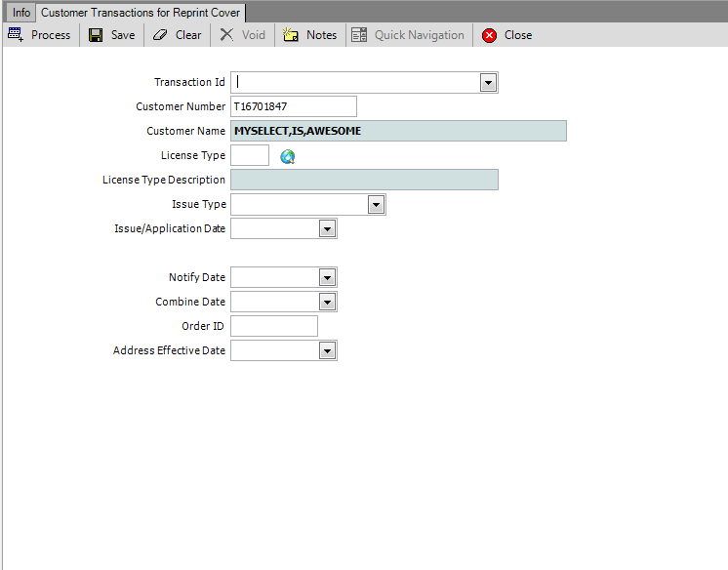The image size is (728, 570).
Task: Click the License Type lookup globe icon
Action: click(287, 157)
